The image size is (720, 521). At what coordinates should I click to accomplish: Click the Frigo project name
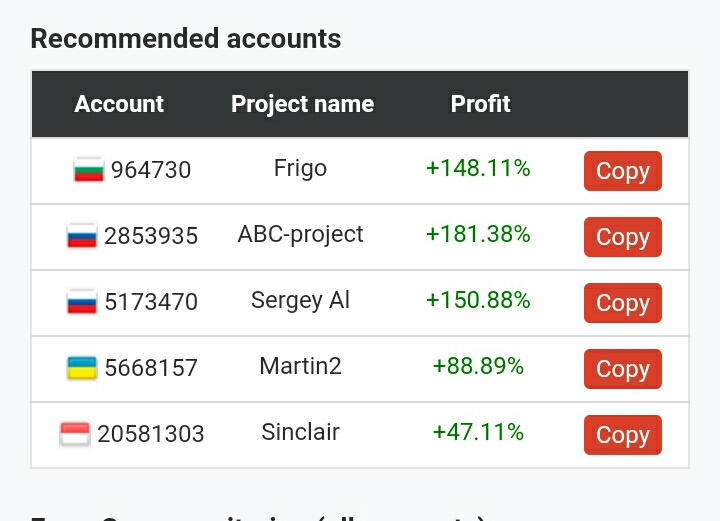tap(300, 168)
